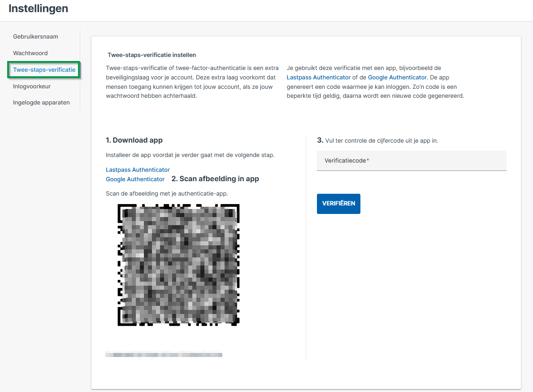Open the Gebruikersnaam settings section
This screenshot has height=392, width=533.
point(35,37)
